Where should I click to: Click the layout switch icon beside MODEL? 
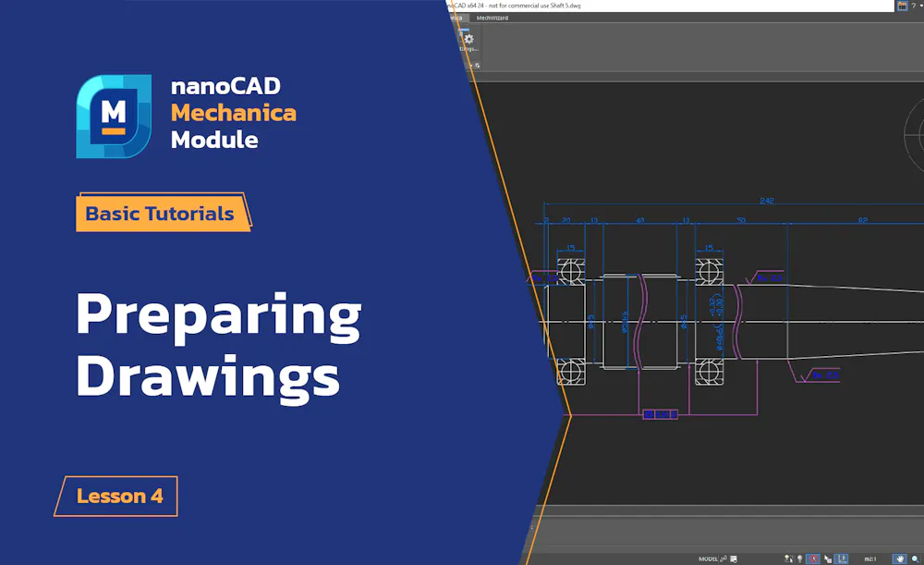coord(723,559)
